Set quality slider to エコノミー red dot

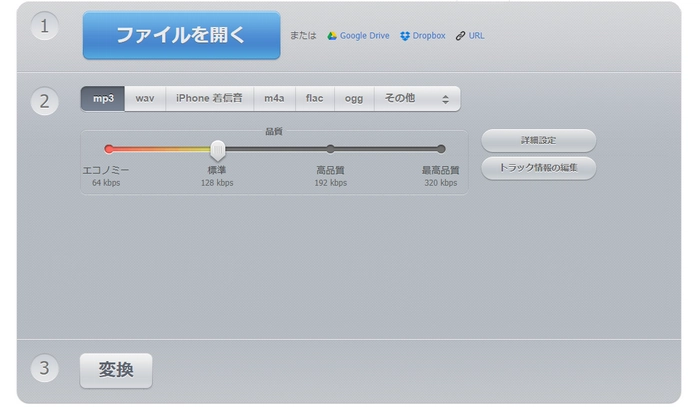coord(108,149)
